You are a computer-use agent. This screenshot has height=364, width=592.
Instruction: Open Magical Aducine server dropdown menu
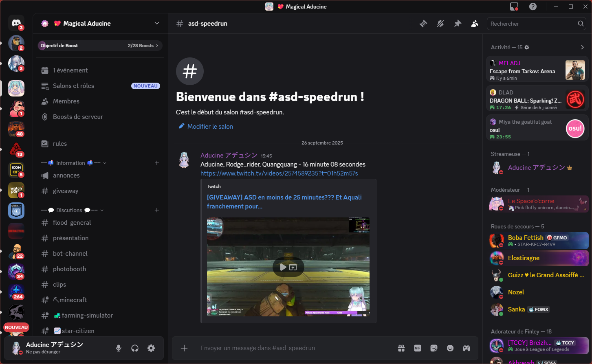click(157, 23)
